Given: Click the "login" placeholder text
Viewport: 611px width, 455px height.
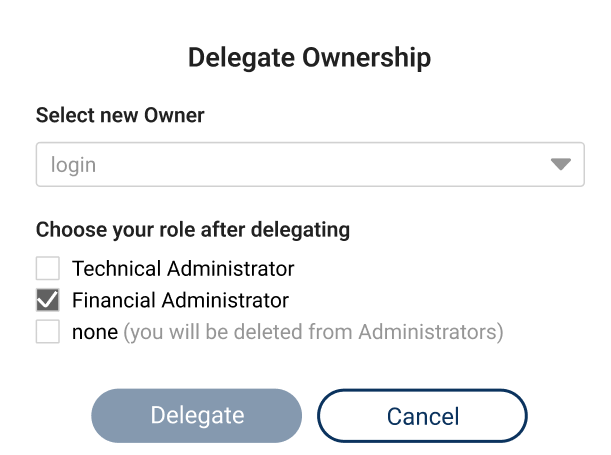Looking at the screenshot, I should [73, 165].
